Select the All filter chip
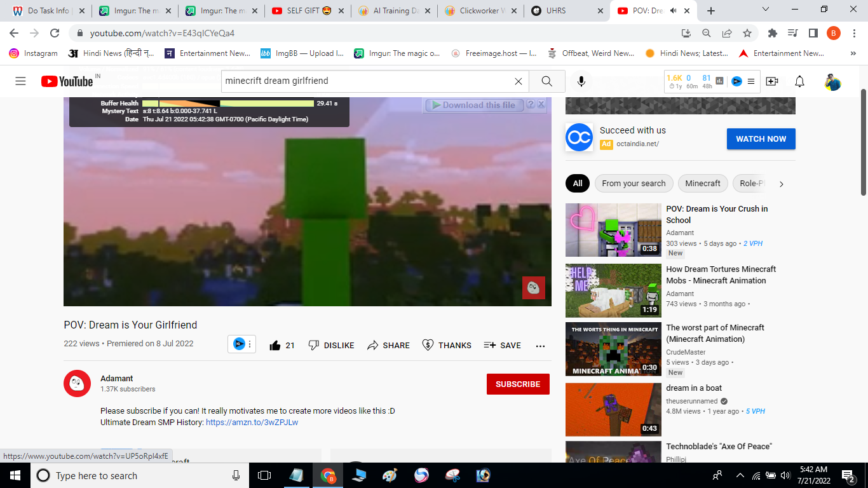868x488 pixels. tap(578, 184)
